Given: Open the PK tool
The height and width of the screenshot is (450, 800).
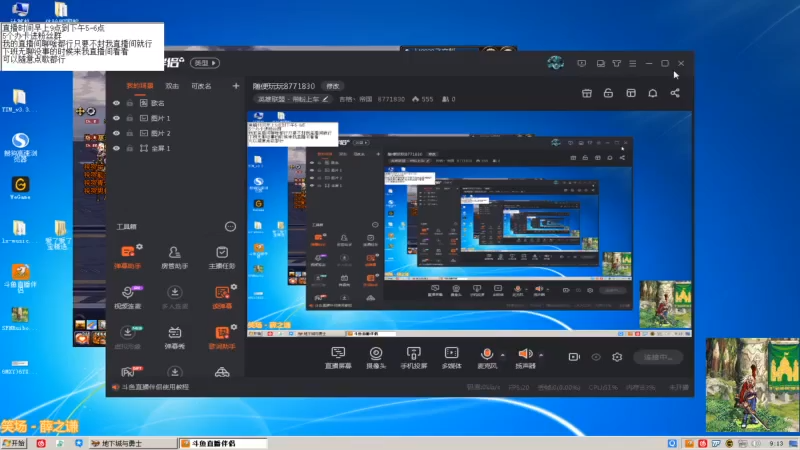Looking at the screenshot, I should 130,371.
